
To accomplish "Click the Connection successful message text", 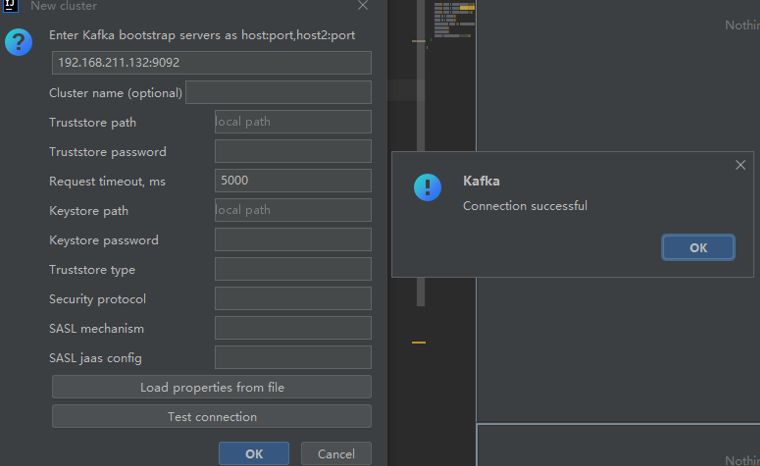I will pos(525,206).
